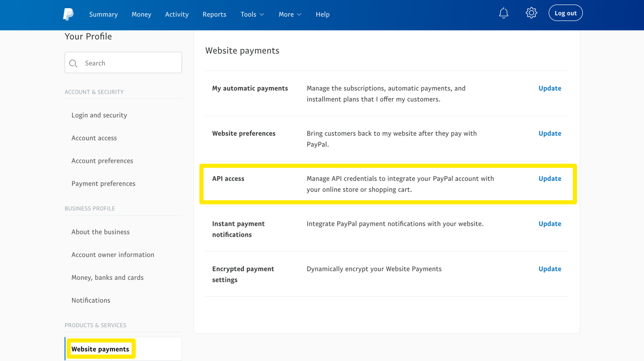This screenshot has height=361, width=644.
Task: Click Update for API access
Action: pos(550,178)
